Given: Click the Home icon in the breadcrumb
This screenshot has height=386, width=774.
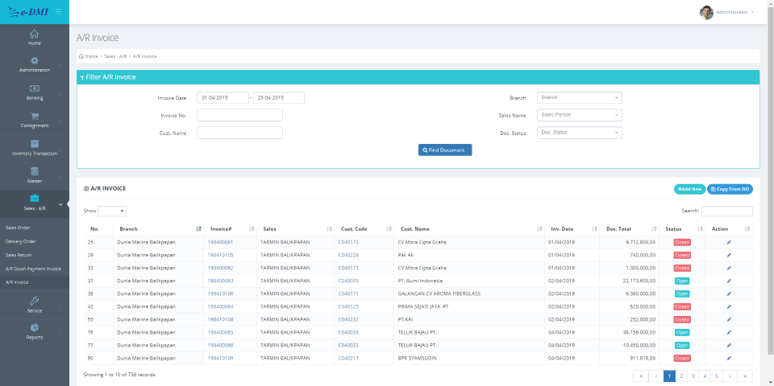Looking at the screenshot, I should (81, 56).
